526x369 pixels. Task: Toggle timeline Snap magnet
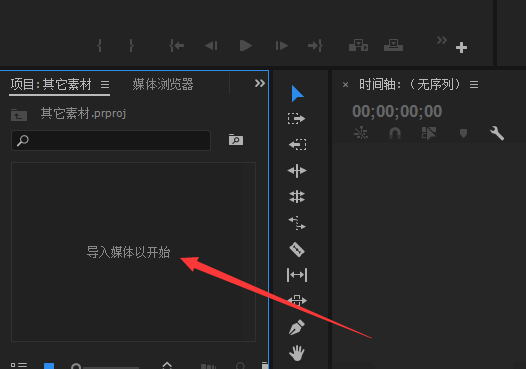click(x=395, y=134)
